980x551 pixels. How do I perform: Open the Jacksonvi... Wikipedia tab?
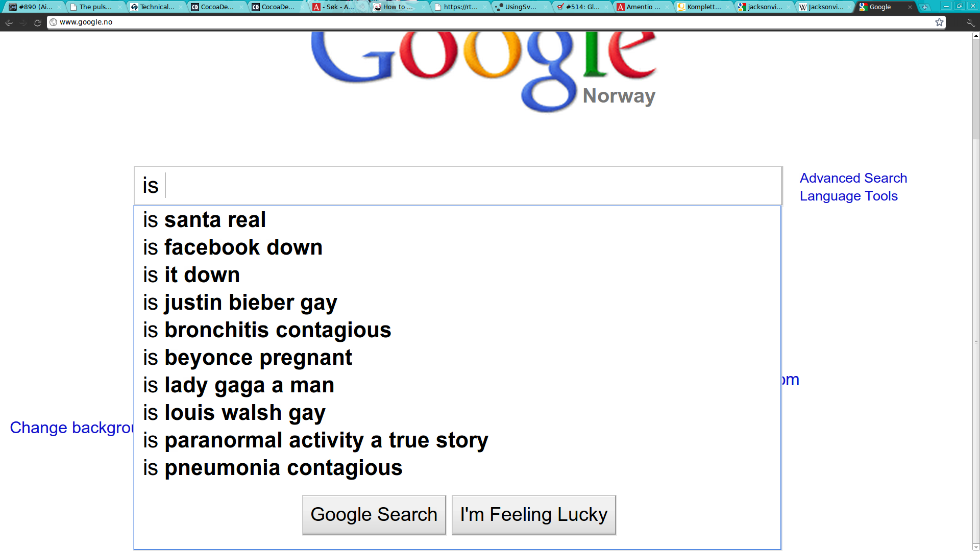tap(823, 7)
